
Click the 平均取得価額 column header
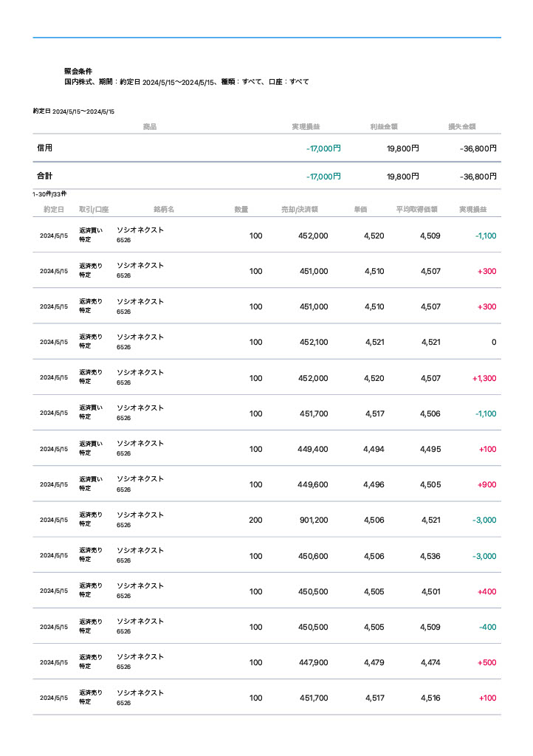418,210
